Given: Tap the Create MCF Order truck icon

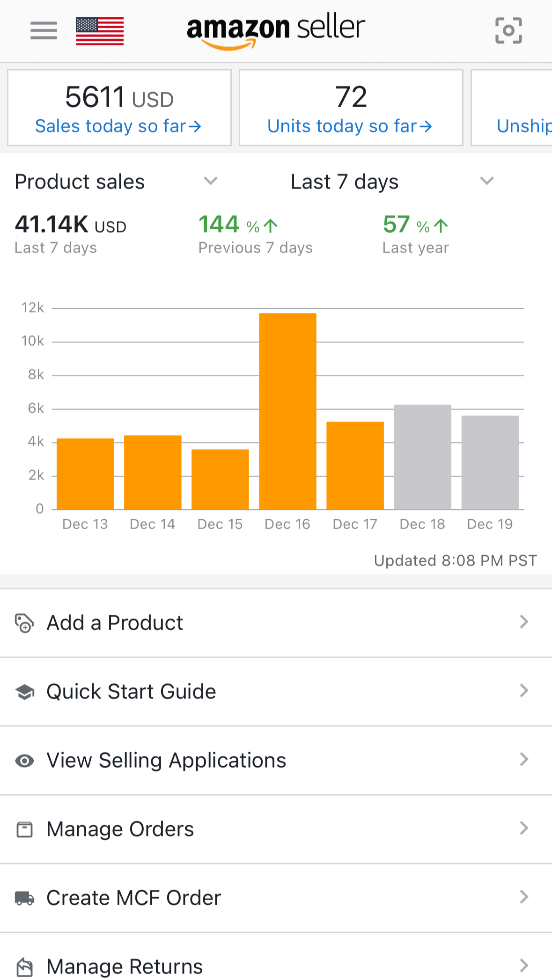Looking at the screenshot, I should (24, 898).
